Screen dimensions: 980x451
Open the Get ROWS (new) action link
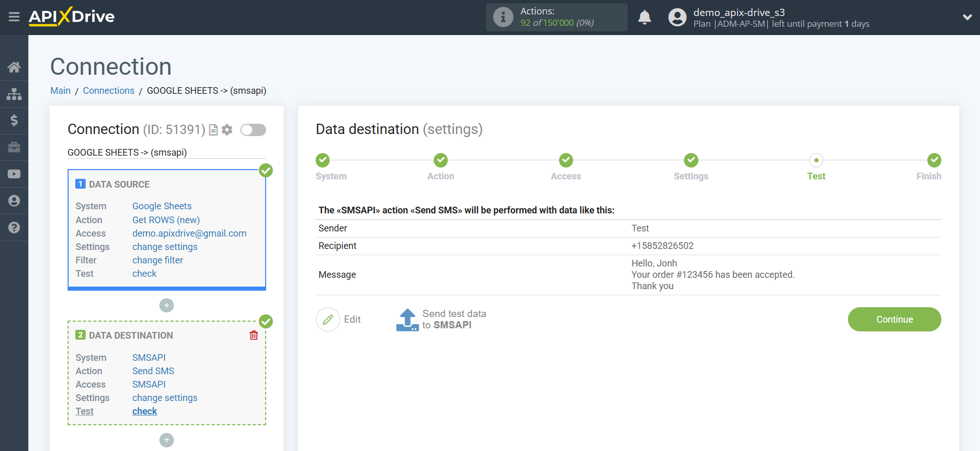166,220
